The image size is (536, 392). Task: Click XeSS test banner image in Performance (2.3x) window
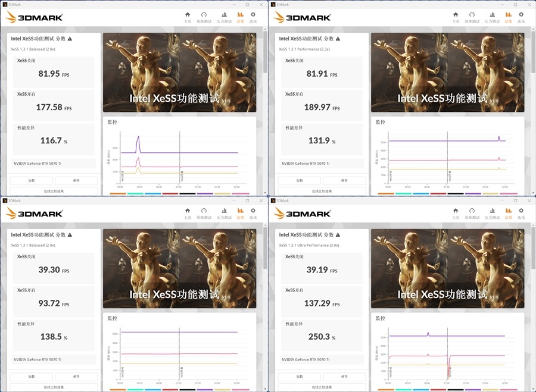447,73
